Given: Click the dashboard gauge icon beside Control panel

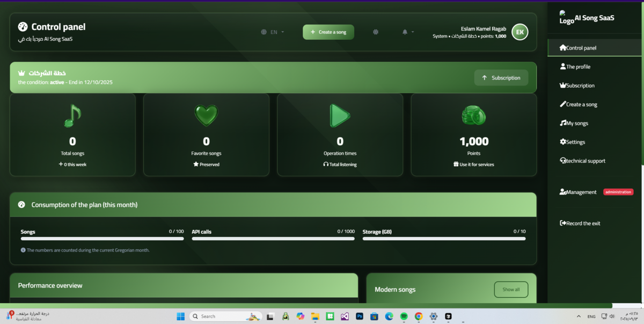Looking at the screenshot, I should point(23,27).
